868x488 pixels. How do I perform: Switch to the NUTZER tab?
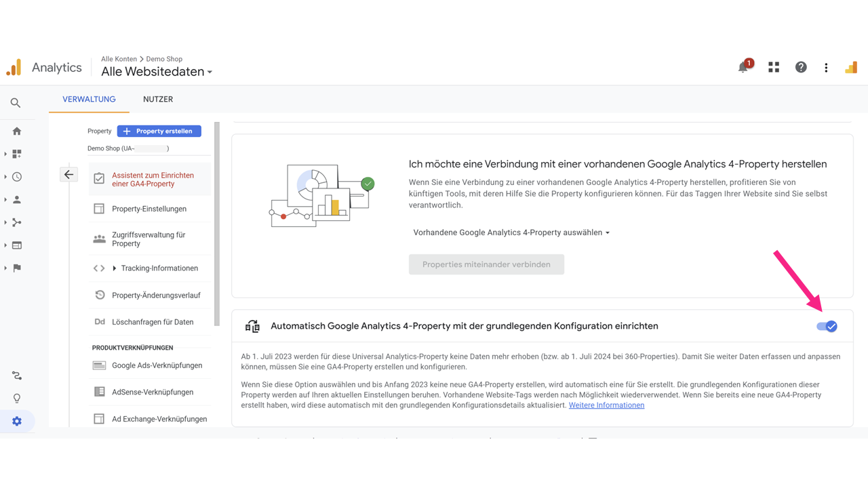[x=158, y=99]
